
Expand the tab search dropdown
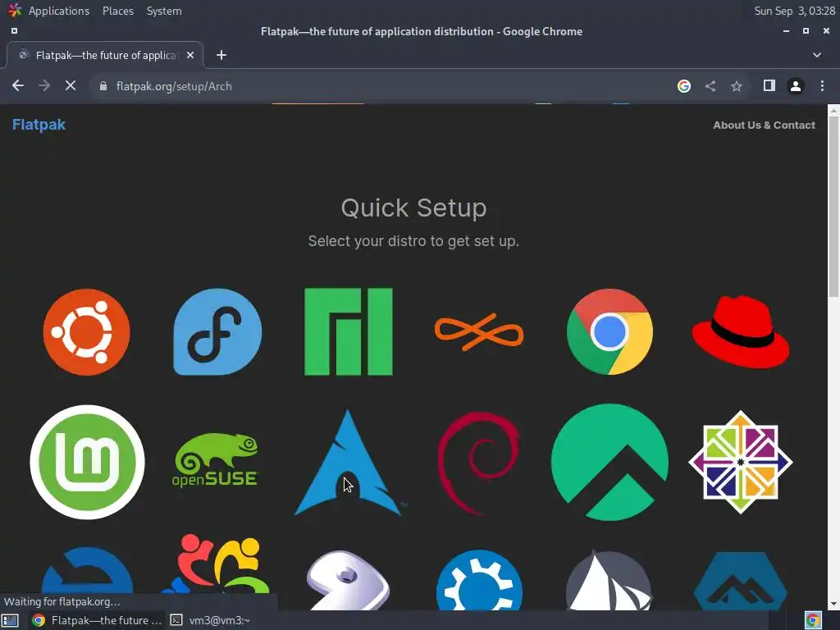coord(817,55)
